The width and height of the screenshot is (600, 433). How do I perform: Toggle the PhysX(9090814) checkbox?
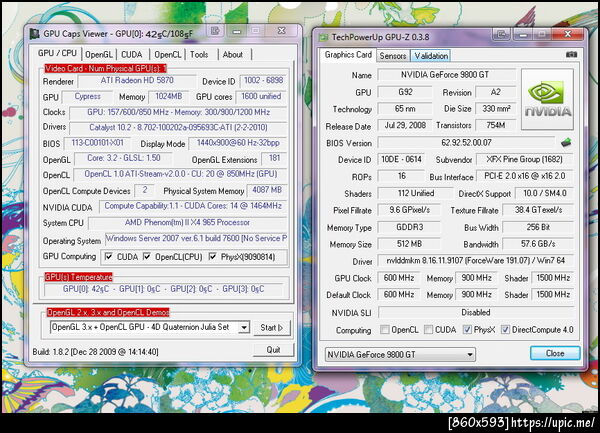click(213, 256)
